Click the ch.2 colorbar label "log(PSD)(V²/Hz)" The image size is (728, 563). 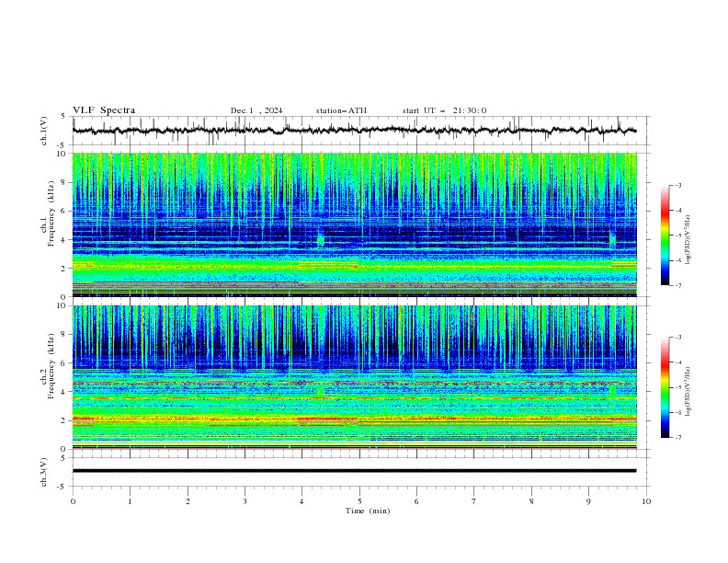coord(688,391)
